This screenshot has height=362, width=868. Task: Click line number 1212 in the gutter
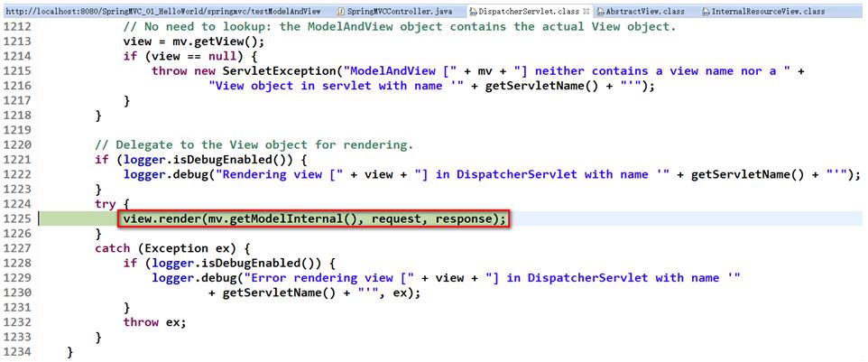point(16,26)
